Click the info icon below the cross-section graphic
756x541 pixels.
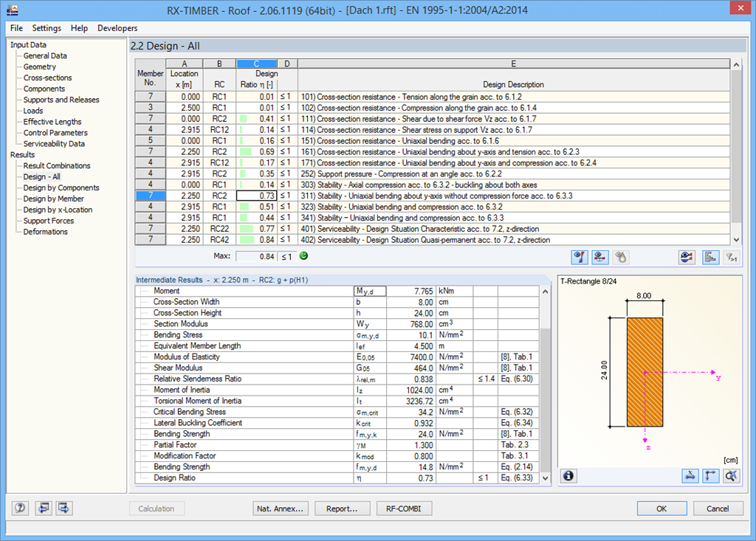[568, 476]
